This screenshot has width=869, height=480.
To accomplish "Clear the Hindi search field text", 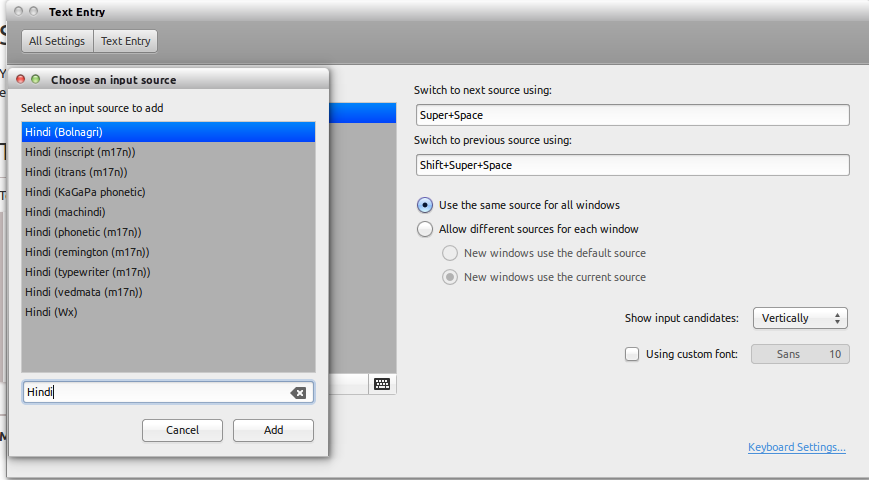I will point(298,393).
